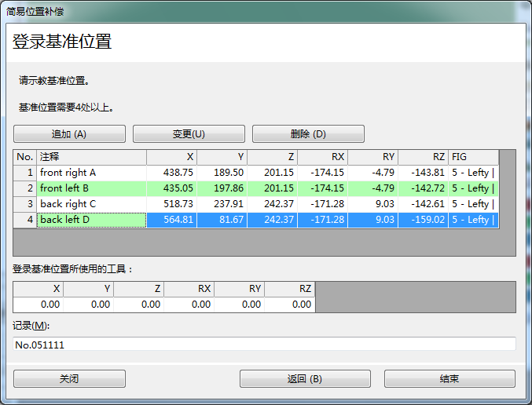Click the tool RZ value field

pyautogui.click(x=289, y=305)
